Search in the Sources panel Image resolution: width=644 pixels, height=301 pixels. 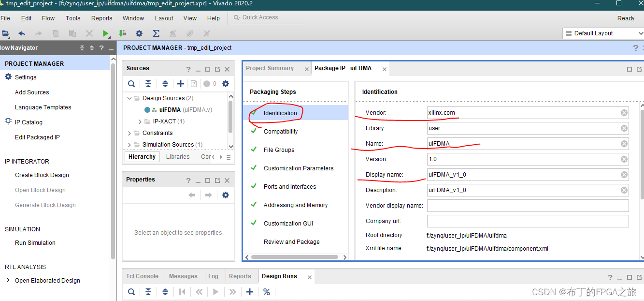click(131, 84)
